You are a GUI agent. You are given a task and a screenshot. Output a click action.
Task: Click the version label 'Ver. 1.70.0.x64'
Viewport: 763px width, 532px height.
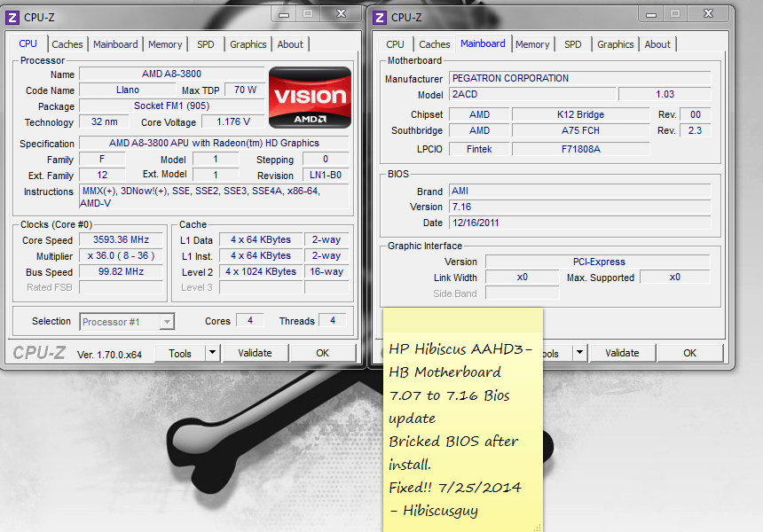109,355
